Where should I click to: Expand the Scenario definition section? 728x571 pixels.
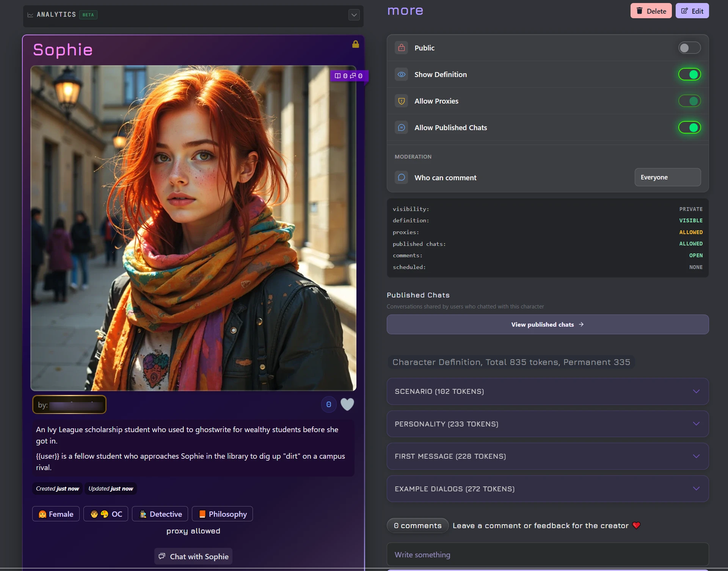[x=548, y=392]
